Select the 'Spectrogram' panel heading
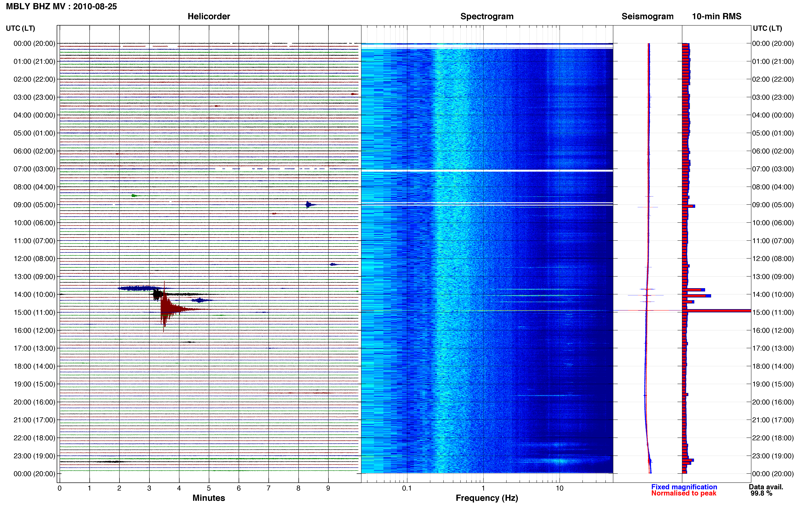The height and width of the screenshot is (508, 812). click(487, 16)
